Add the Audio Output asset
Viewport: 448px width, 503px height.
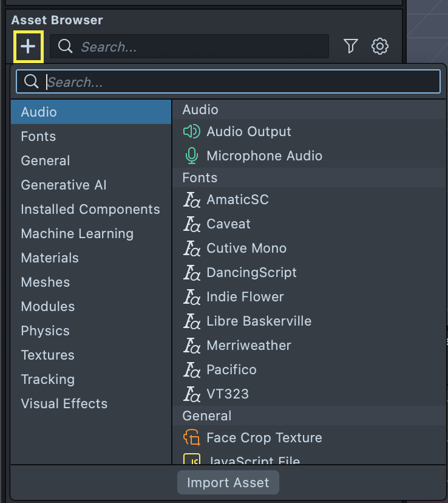[248, 132]
